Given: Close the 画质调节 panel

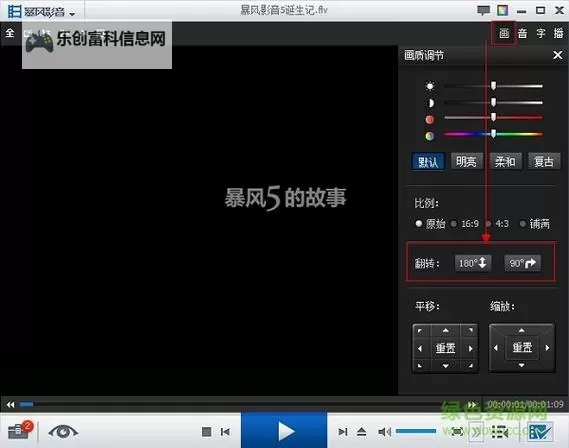Looking at the screenshot, I should [x=558, y=55].
